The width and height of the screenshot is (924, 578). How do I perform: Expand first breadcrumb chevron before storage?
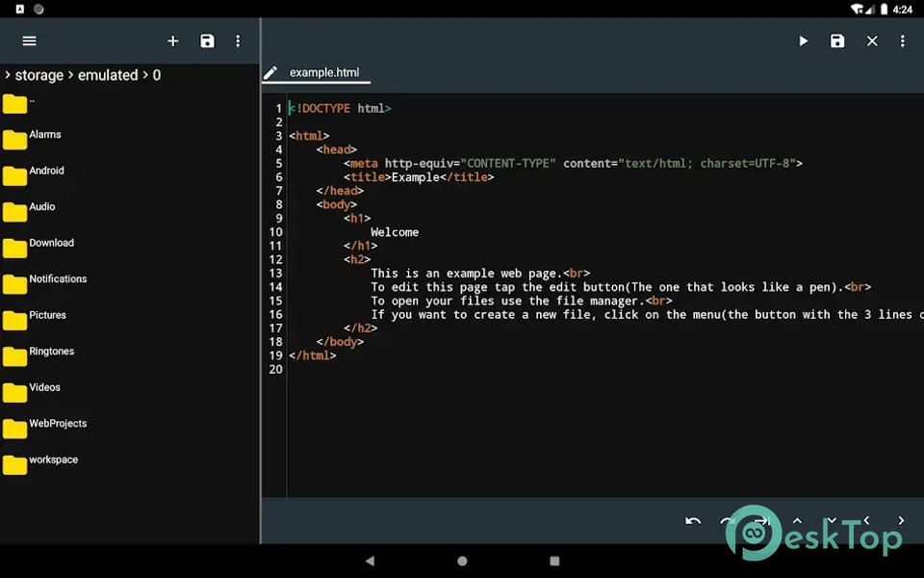point(7,75)
